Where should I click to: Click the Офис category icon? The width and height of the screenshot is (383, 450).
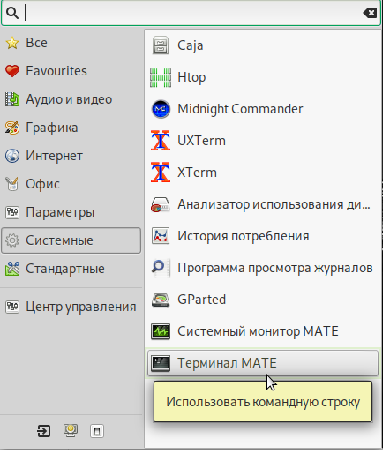click(x=12, y=184)
